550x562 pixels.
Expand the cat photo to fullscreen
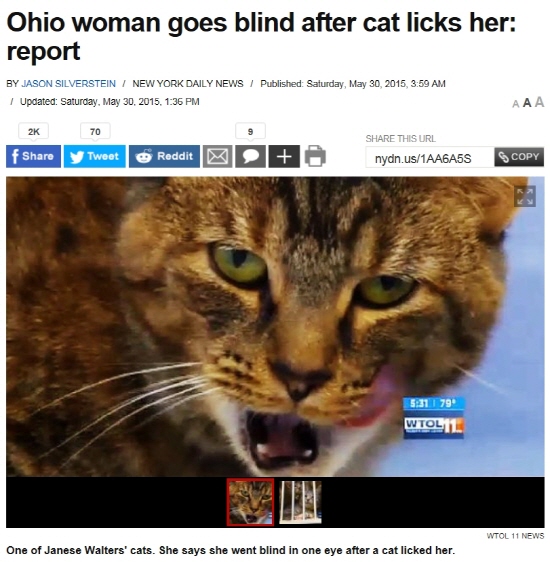[525, 196]
